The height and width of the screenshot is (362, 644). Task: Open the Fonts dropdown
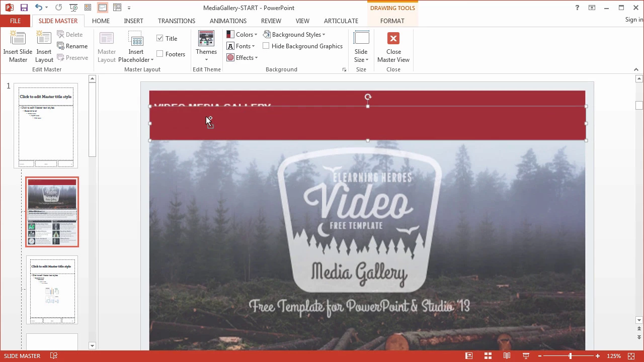click(241, 46)
